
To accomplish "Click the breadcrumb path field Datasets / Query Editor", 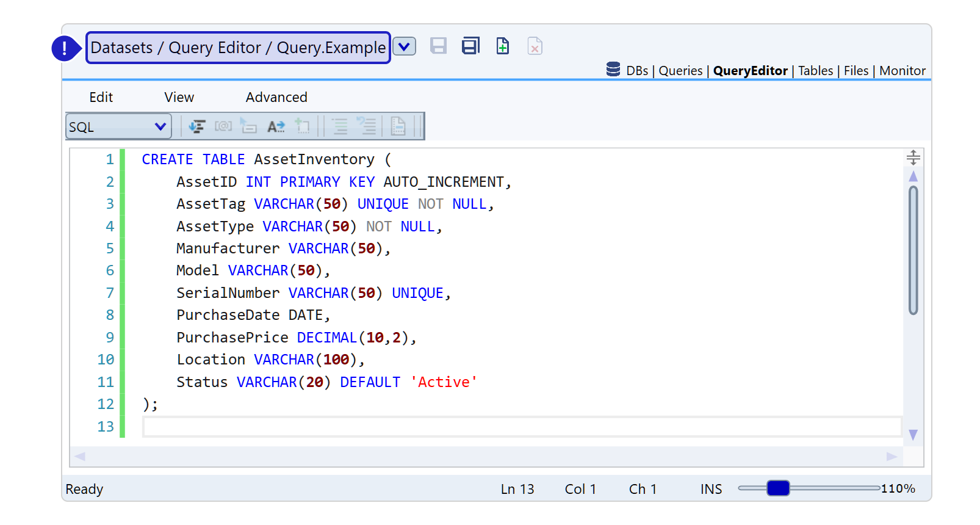I will [x=238, y=48].
